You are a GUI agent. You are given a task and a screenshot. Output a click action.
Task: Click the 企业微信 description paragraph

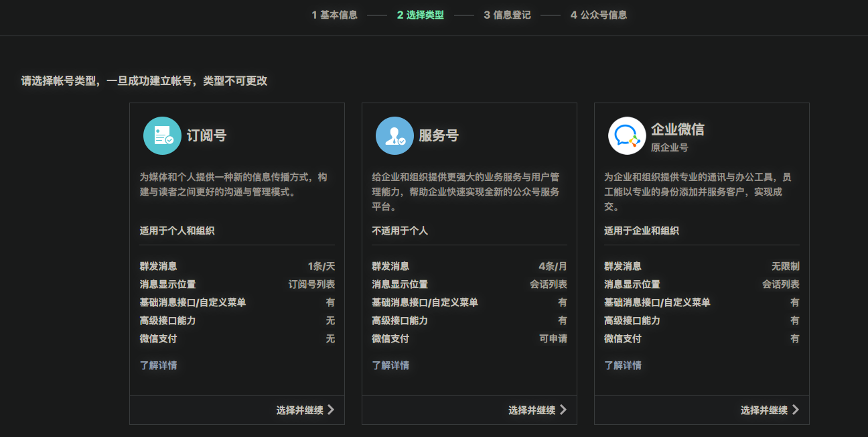[699, 192]
